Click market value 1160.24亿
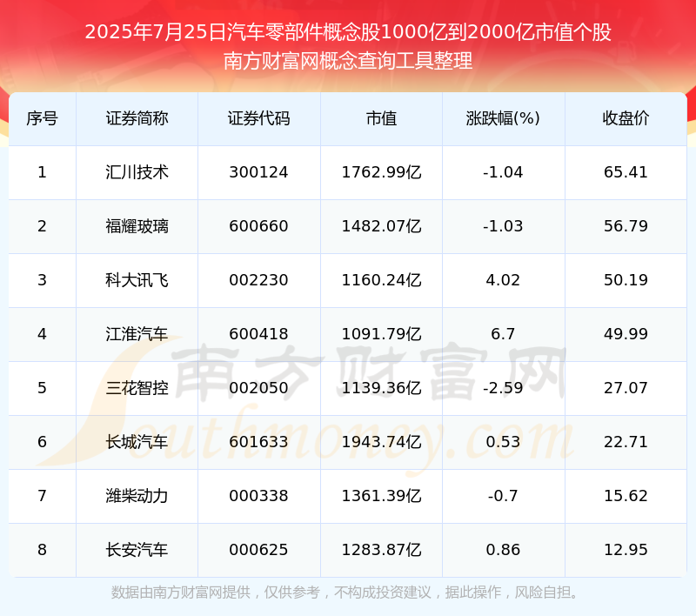The image size is (696, 616). [381, 280]
